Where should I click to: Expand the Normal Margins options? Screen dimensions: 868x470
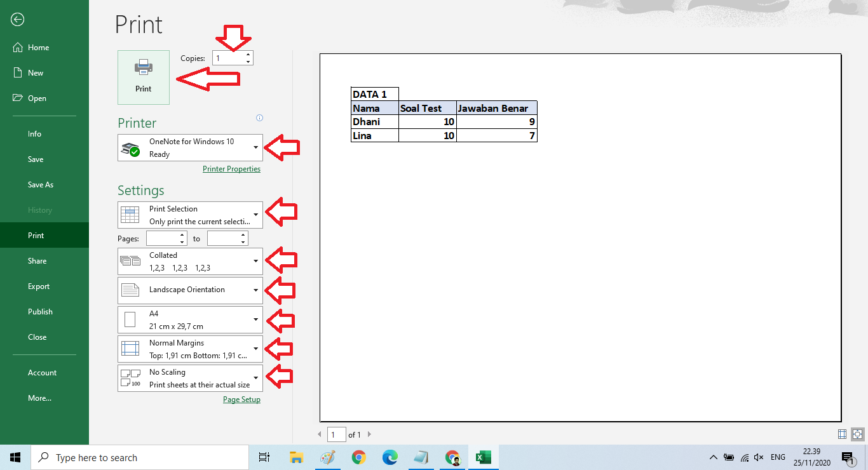click(x=189, y=348)
